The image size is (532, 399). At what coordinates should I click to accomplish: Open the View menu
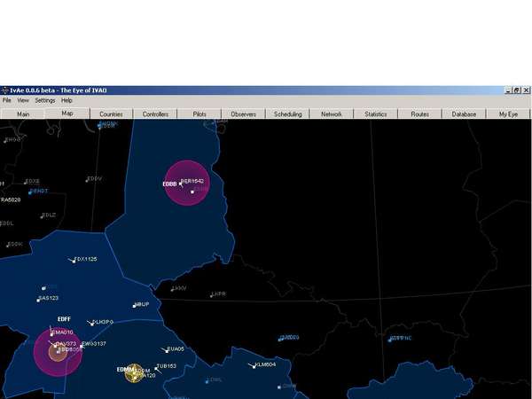(x=23, y=101)
